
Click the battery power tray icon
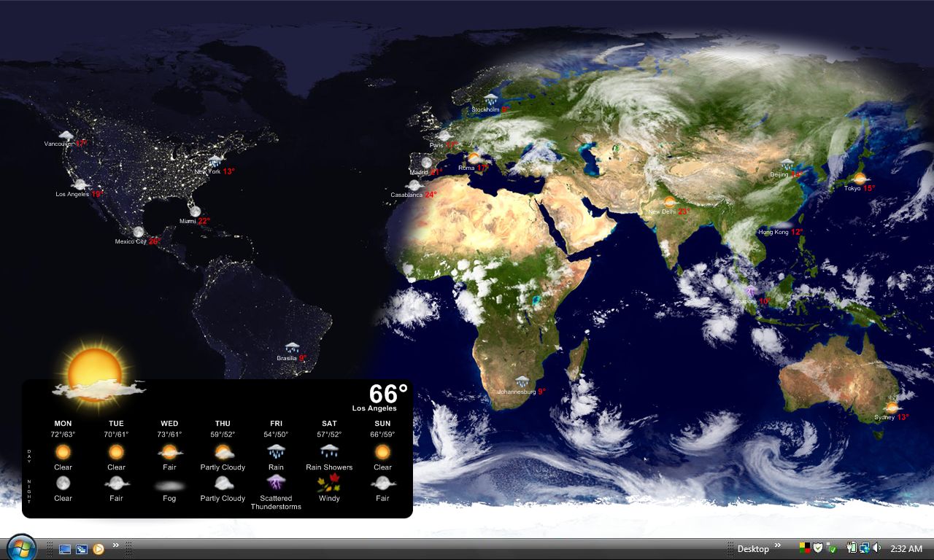852,548
